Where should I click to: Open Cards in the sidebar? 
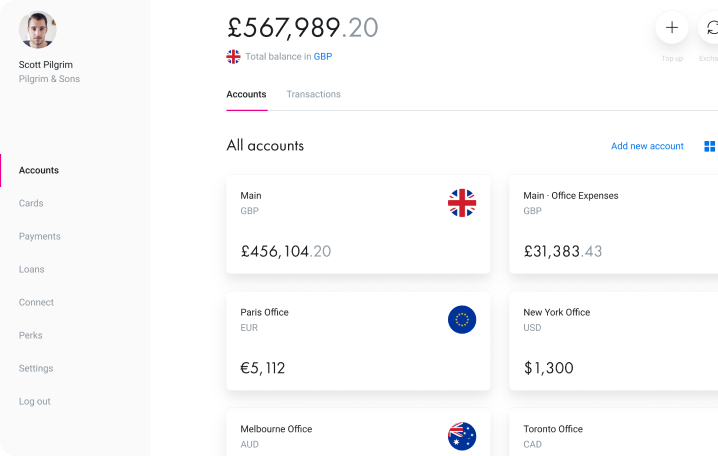click(x=31, y=203)
